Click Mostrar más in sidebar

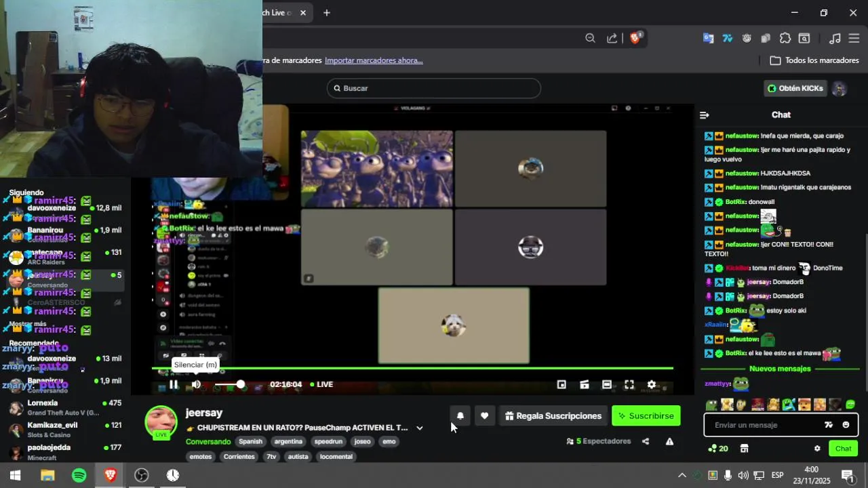[x=28, y=324]
